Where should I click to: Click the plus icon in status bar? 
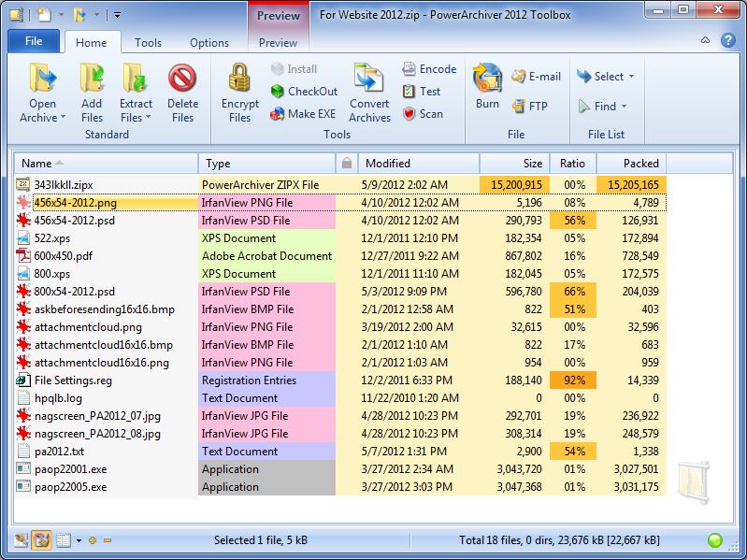[x=92, y=540]
